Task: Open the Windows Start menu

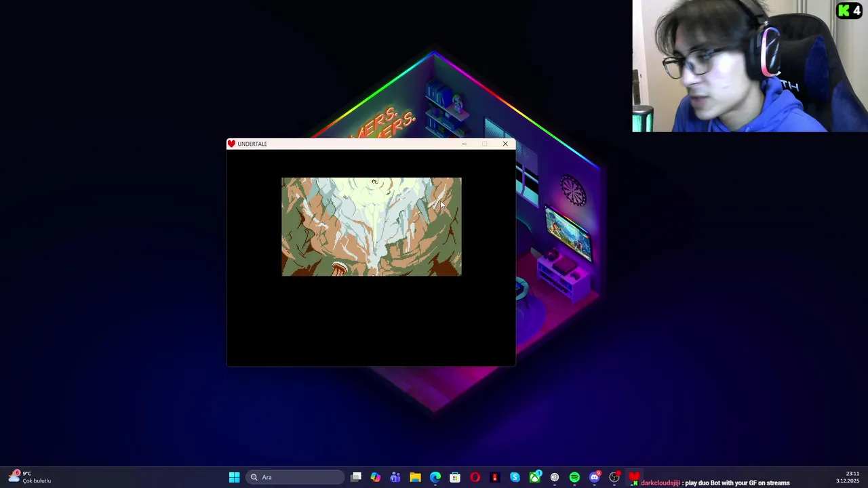Action: [234, 477]
